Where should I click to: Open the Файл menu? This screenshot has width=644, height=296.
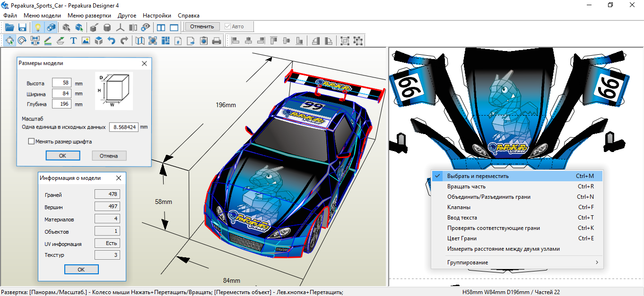tap(10, 16)
